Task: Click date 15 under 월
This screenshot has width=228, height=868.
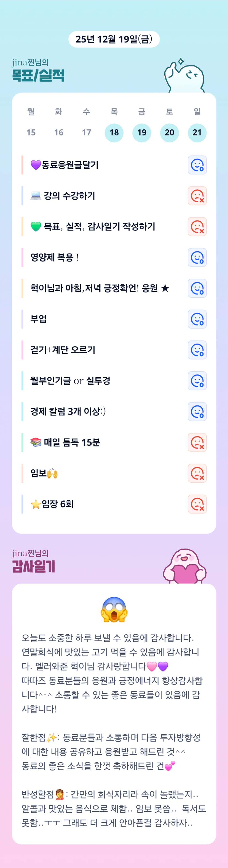Action: pos(31,133)
